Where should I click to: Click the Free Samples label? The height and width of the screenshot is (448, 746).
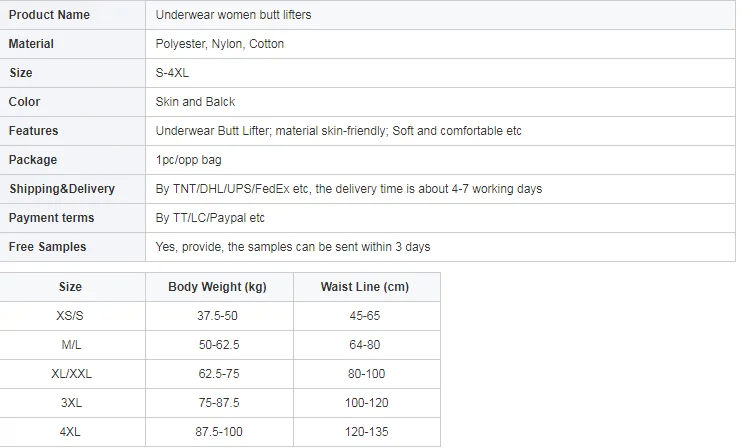(47, 247)
